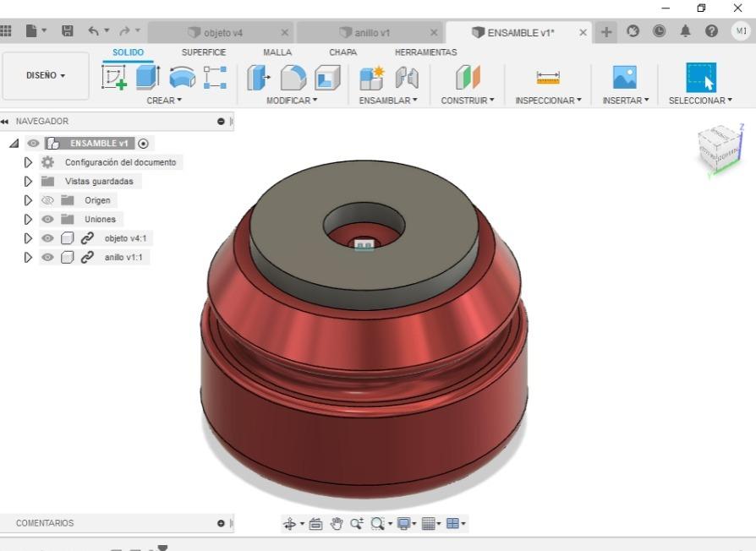Click the Zoom Window fit icon
The height and width of the screenshot is (551, 756).
377,524
